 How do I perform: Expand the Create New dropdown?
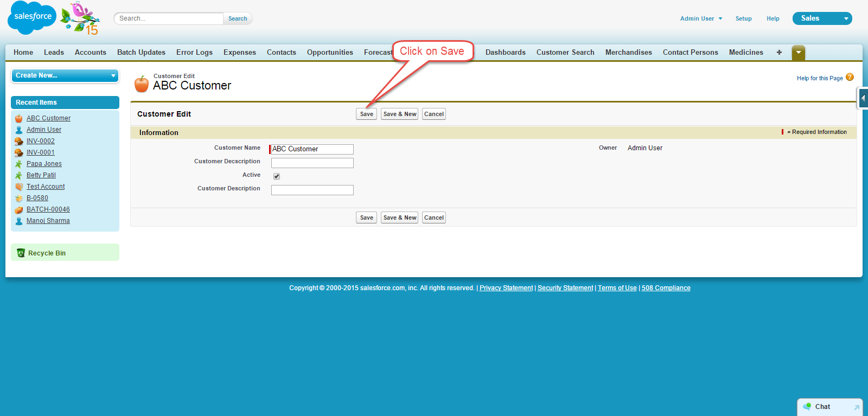(65, 75)
